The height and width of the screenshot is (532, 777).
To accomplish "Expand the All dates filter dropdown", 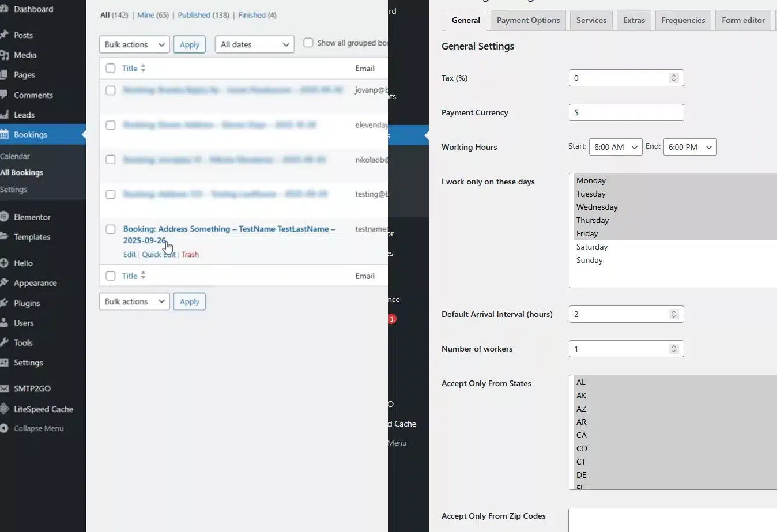I will pyautogui.click(x=254, y=44).
